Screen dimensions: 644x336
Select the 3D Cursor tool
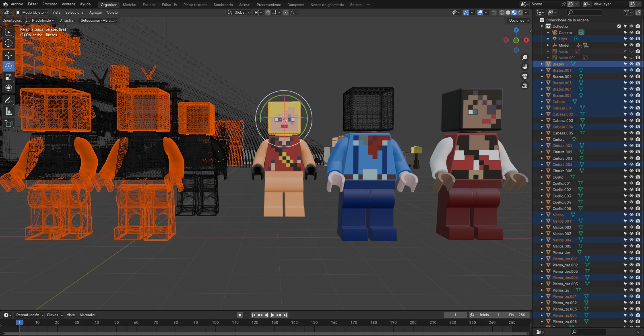pos(8,43)
